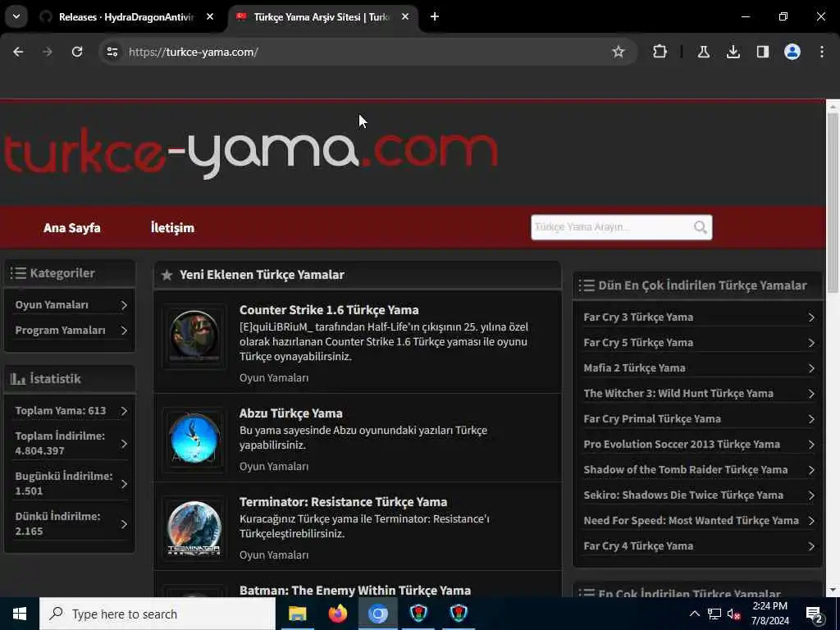Click Oyun Yamaları tag under Counter Strike
Image resolution: width=840 pixels, height=630 pixels.
pyautogui.click(x=274, y=377)
